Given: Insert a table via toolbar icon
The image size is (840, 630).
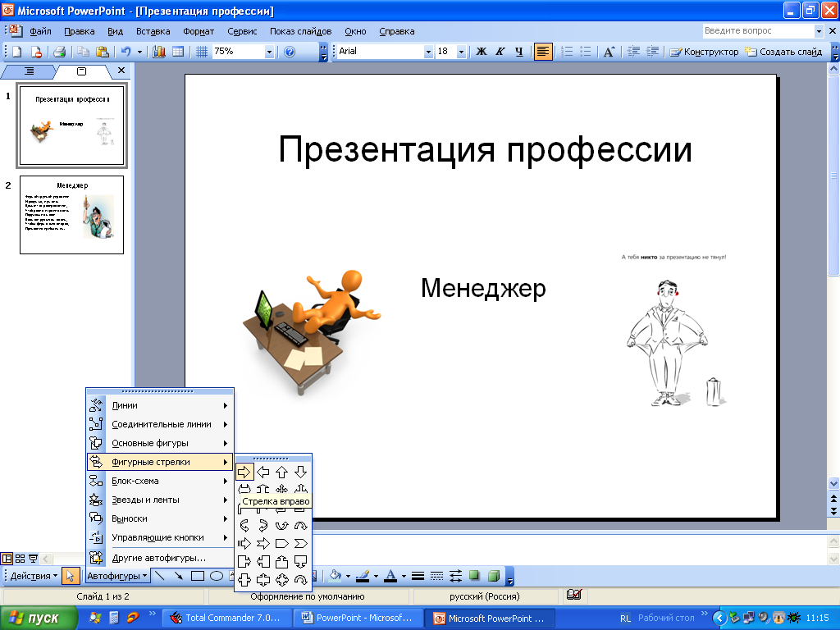Looking at the screenshot, I should point(178,52).
